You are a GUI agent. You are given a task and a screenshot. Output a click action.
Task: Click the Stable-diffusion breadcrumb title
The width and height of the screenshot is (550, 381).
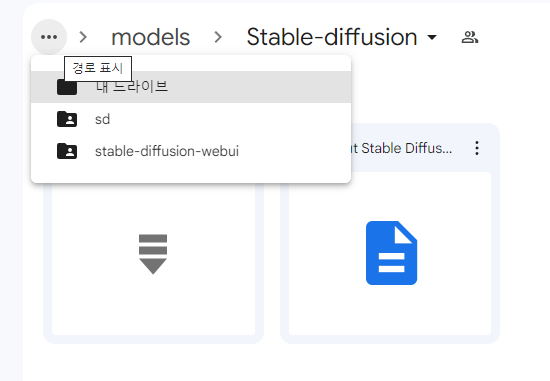(x=332, y=37)
